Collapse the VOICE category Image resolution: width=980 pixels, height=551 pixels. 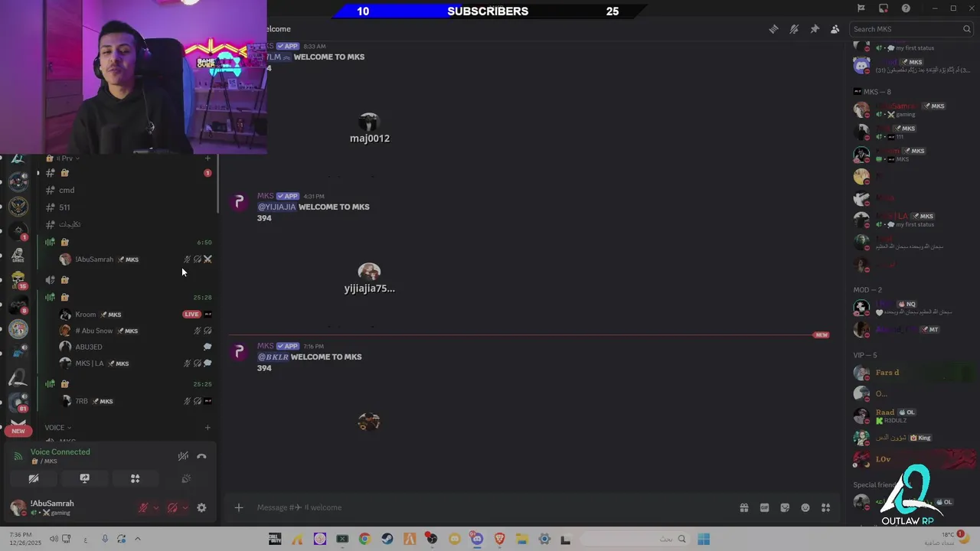57,428
